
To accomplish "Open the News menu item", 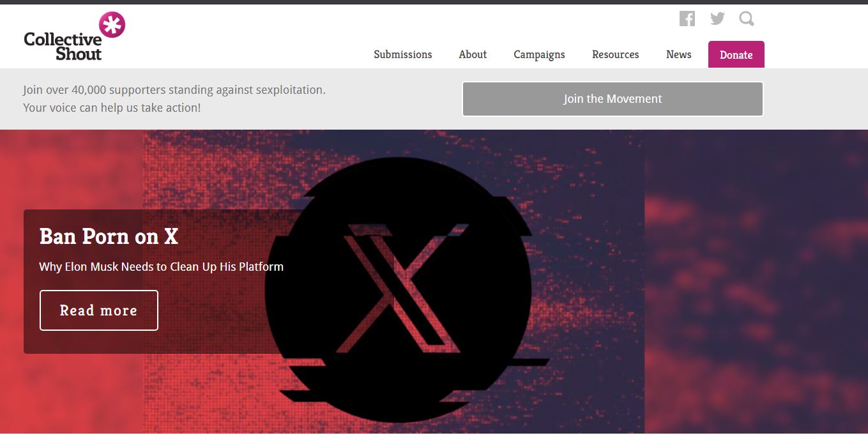I will tap(678, 54).
